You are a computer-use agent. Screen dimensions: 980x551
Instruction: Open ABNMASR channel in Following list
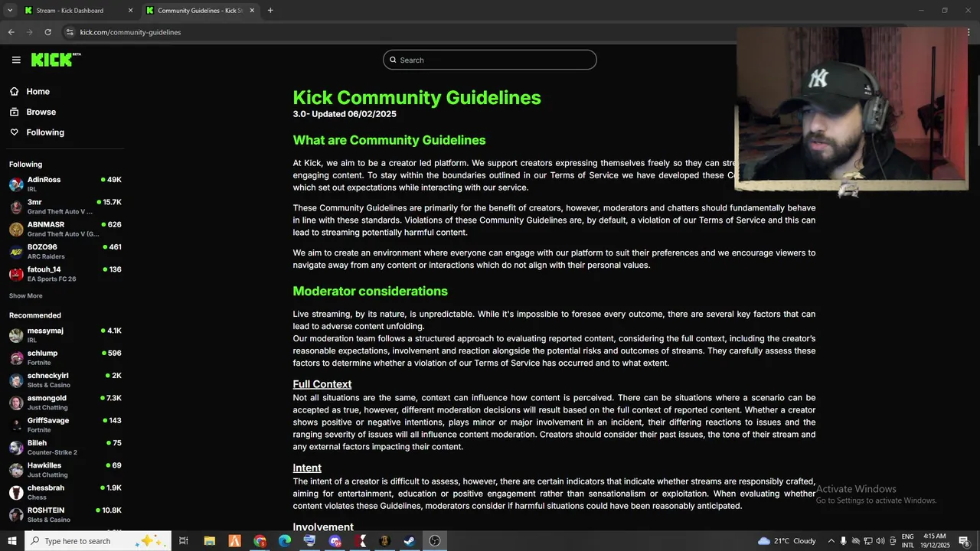(x=65, y=229)
